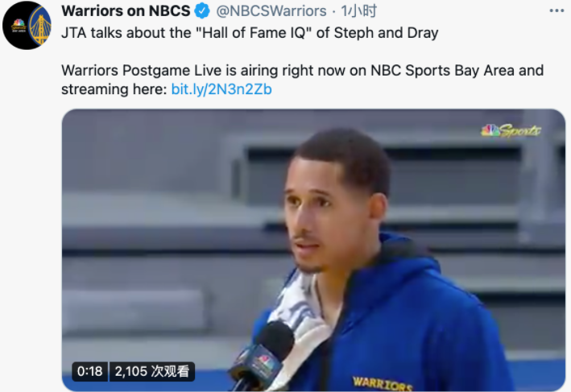The height and width of the screenshot is (392, 571).
Task: Click the @NBCSWarriors handle
Action: [x=271, y=11]
